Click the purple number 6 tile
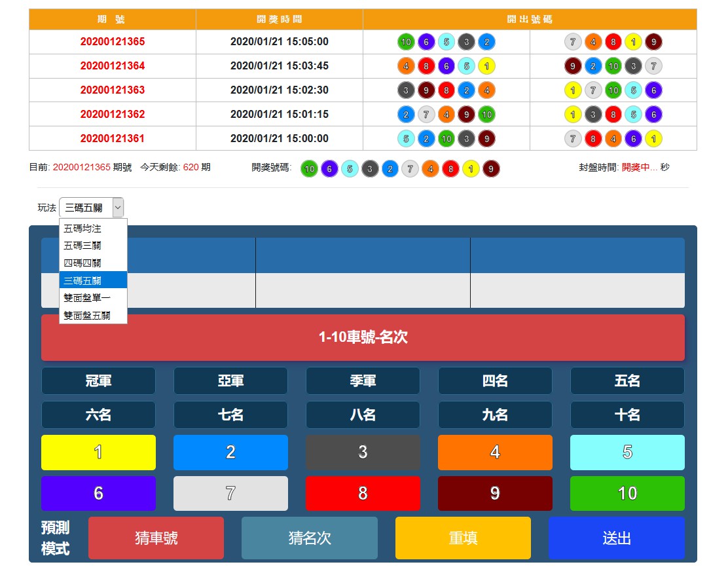 point(98,493)
